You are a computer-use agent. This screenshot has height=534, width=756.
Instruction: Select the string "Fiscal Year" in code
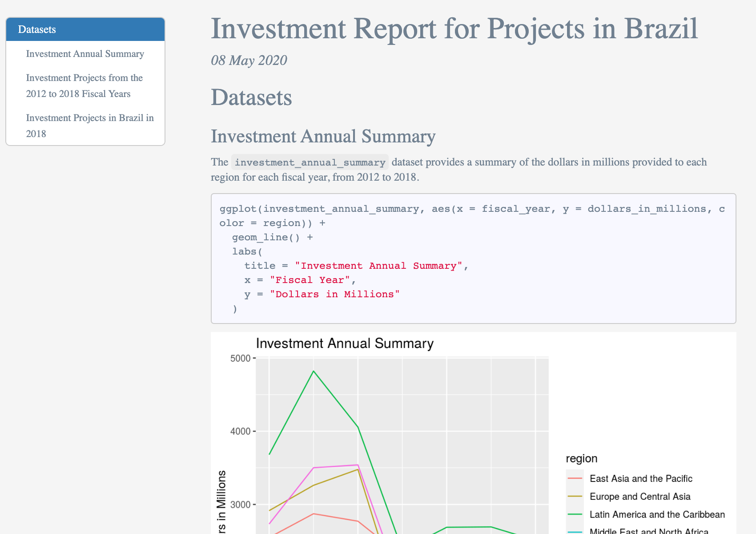tap(310, 280)
